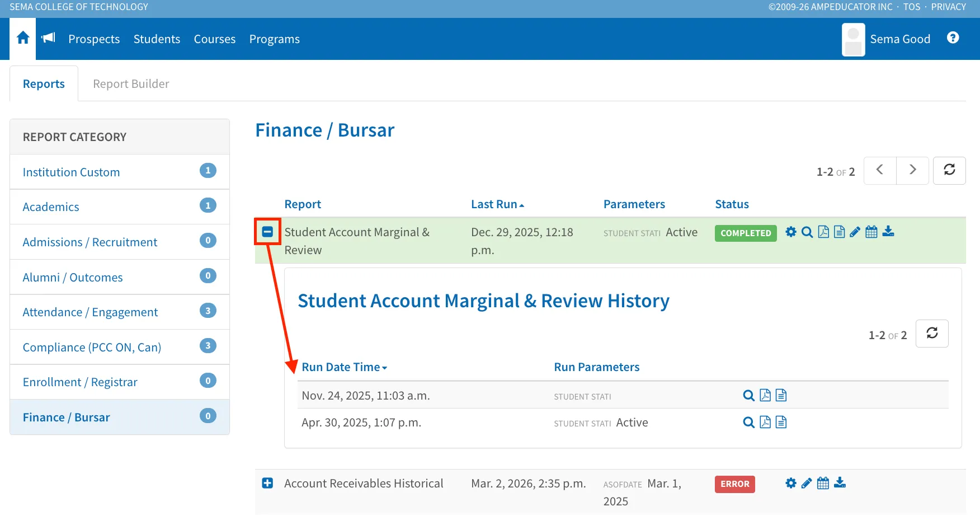Click download icon for Account Receivables Historical
Screen dimensions: 980x516
(x=840, y=483)
